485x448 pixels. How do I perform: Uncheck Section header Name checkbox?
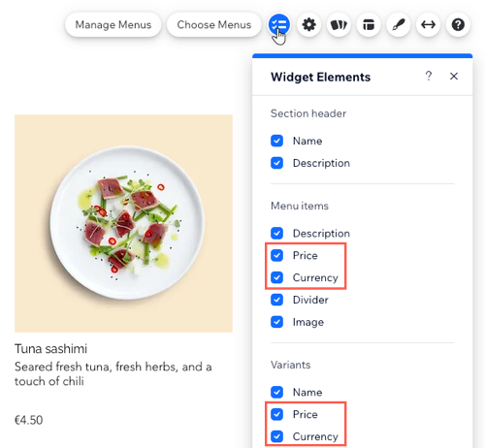(276, 141)
